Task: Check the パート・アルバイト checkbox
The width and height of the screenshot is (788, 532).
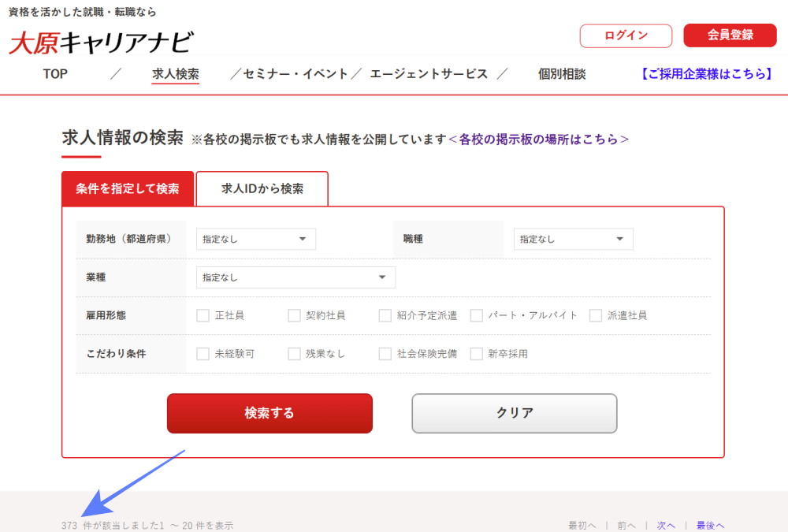Action: [477, 315]
